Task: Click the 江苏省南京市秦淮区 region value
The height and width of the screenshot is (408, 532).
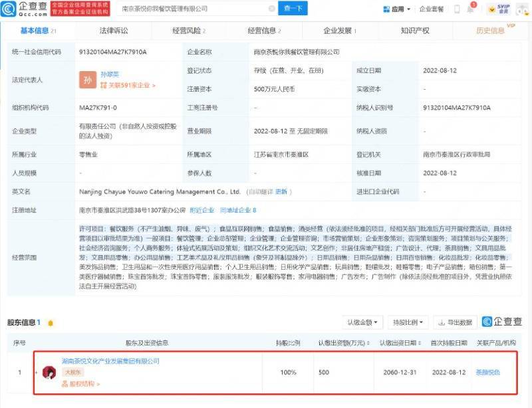Action: (x=281, y=155)
